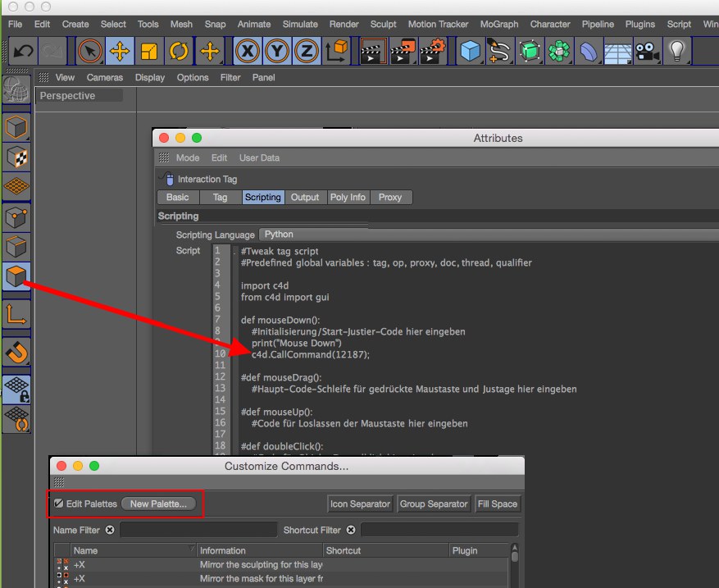Click New Palette button

coord(158,504)
